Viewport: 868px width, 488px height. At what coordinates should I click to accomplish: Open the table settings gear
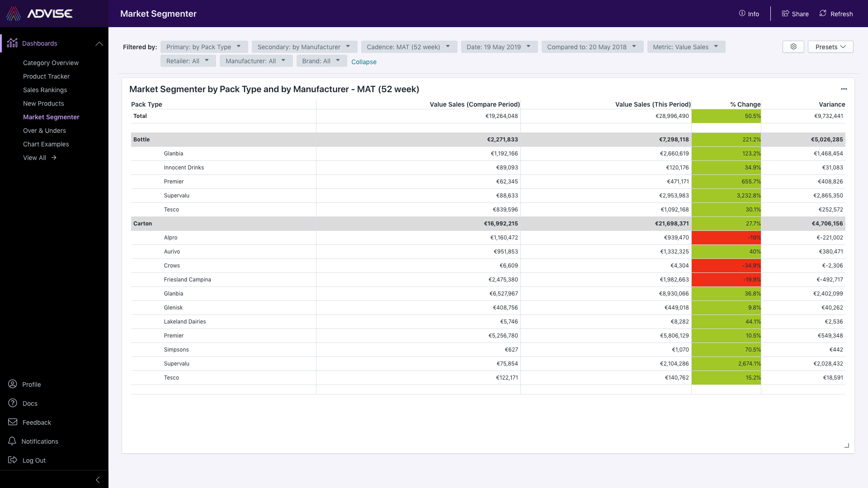tap(793, 47)
